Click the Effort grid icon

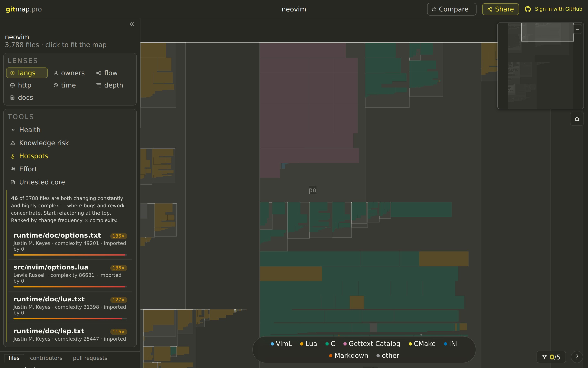13,169
